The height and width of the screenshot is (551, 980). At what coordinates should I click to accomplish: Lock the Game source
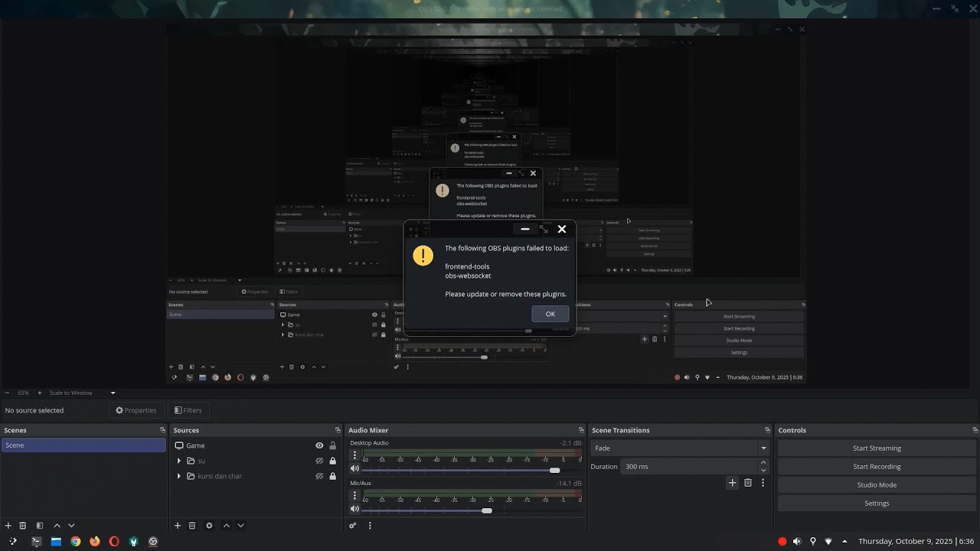tap(332, 445)
